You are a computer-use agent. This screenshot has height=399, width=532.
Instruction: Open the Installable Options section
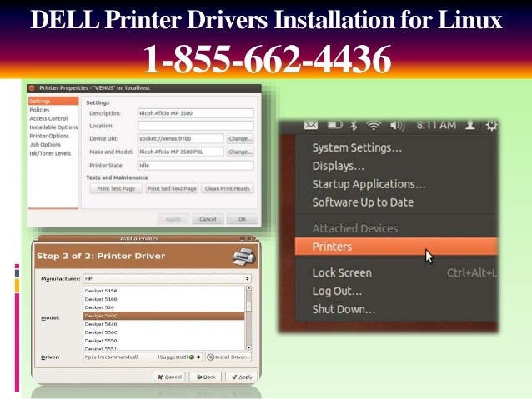[53, 127]
